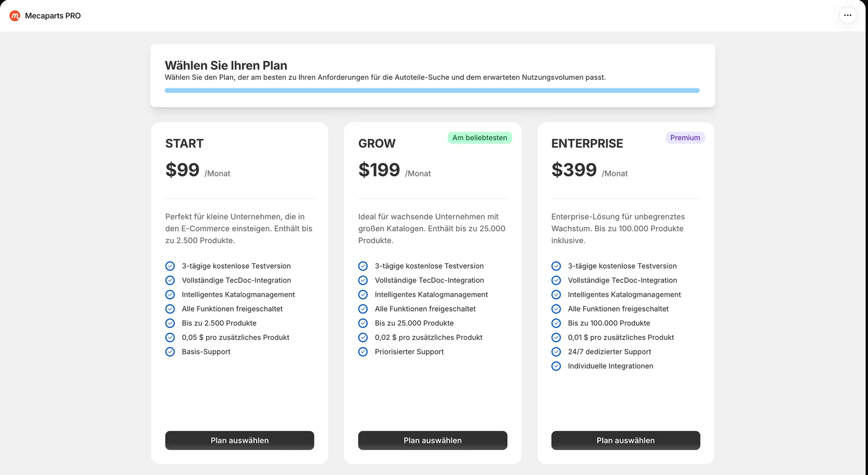Click the 'Premium' badge on ENTERPRISE

[x=685, y=138]
